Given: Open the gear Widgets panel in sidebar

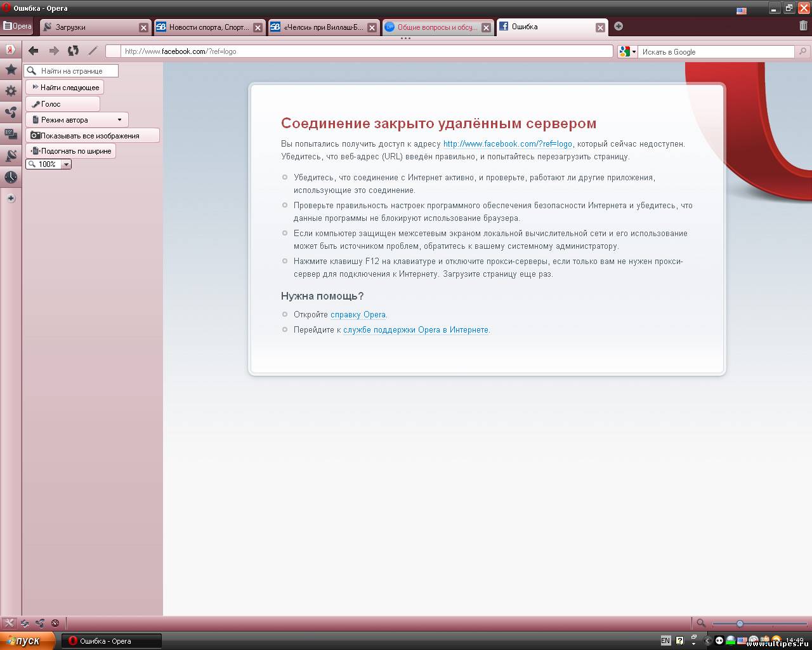Looking at the screenshot, I should click(11, 91).
